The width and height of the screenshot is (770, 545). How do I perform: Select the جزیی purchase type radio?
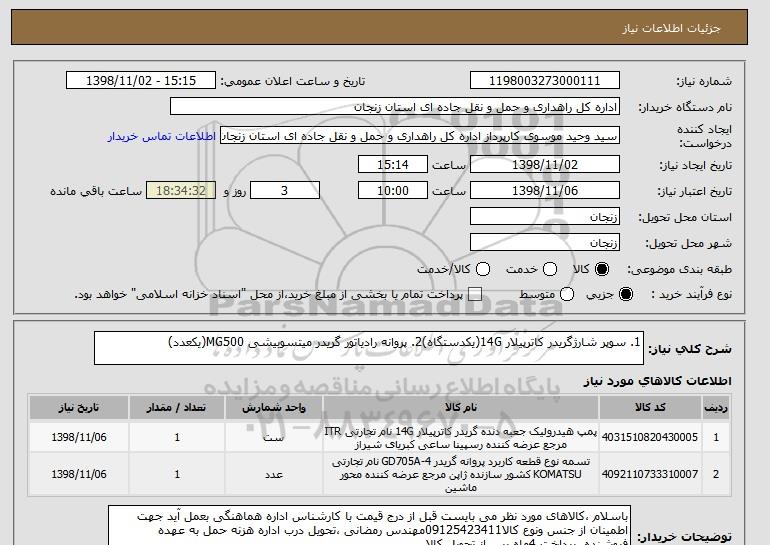[626, 294]
